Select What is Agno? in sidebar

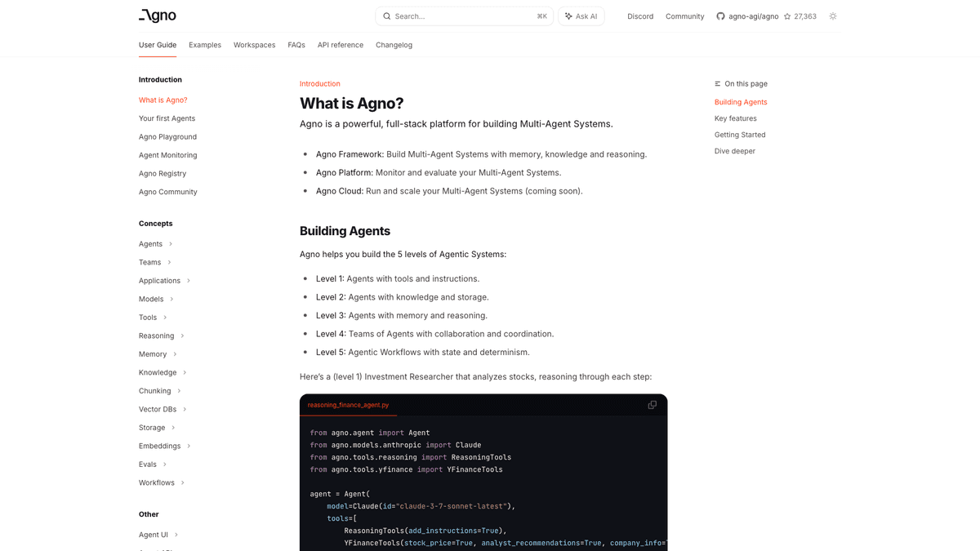[x=163, y=100]
